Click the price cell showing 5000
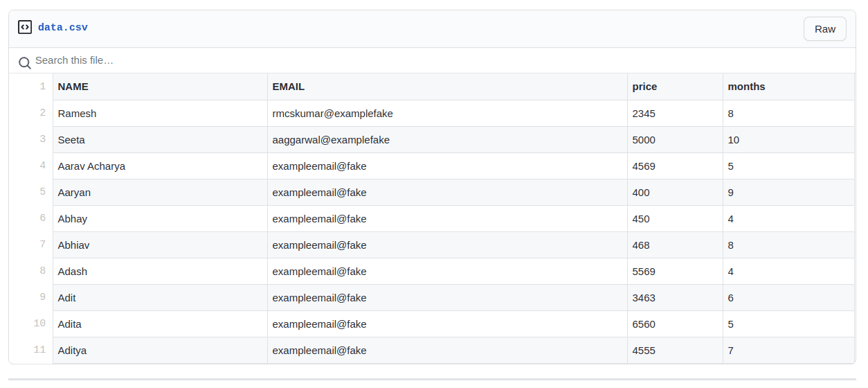This screenshot has height=388, width=868. click(644, 140)
